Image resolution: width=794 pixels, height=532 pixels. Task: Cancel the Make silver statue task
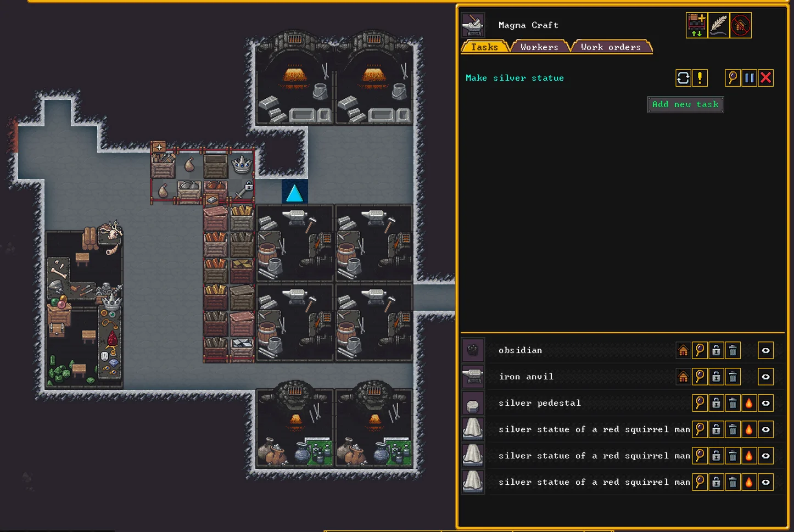click(x=765, y=78)
